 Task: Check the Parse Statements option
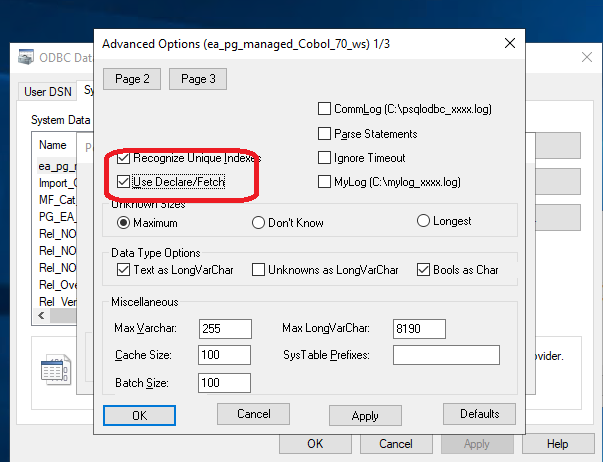[324, 134]
